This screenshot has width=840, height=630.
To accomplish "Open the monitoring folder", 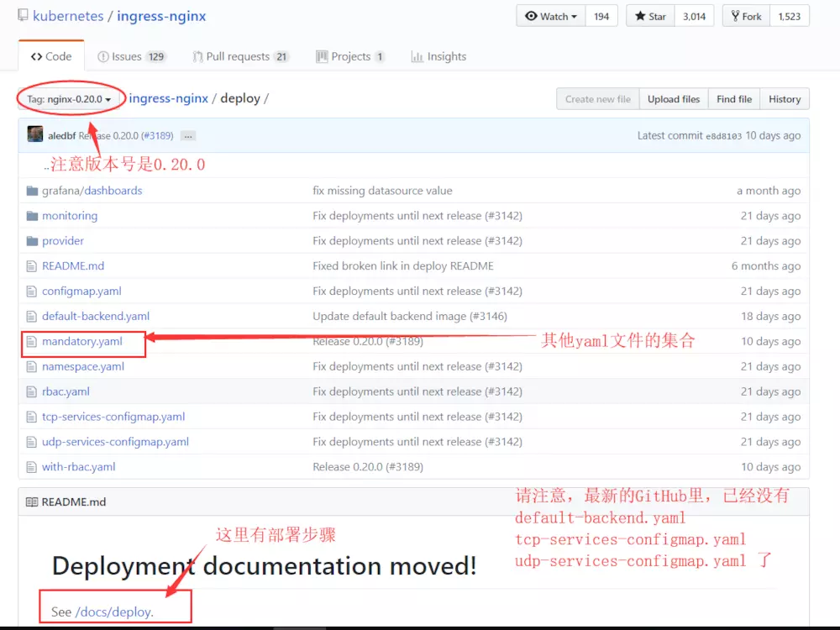I will point(70,216).
